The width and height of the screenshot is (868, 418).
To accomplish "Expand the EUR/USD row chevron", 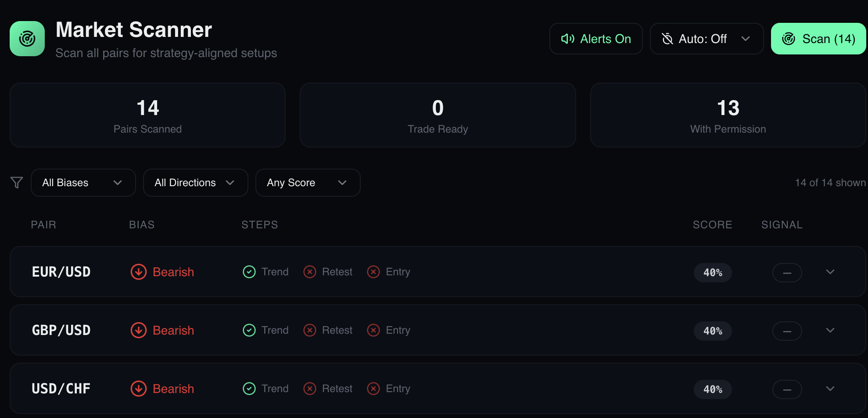I will pos(830,272).
